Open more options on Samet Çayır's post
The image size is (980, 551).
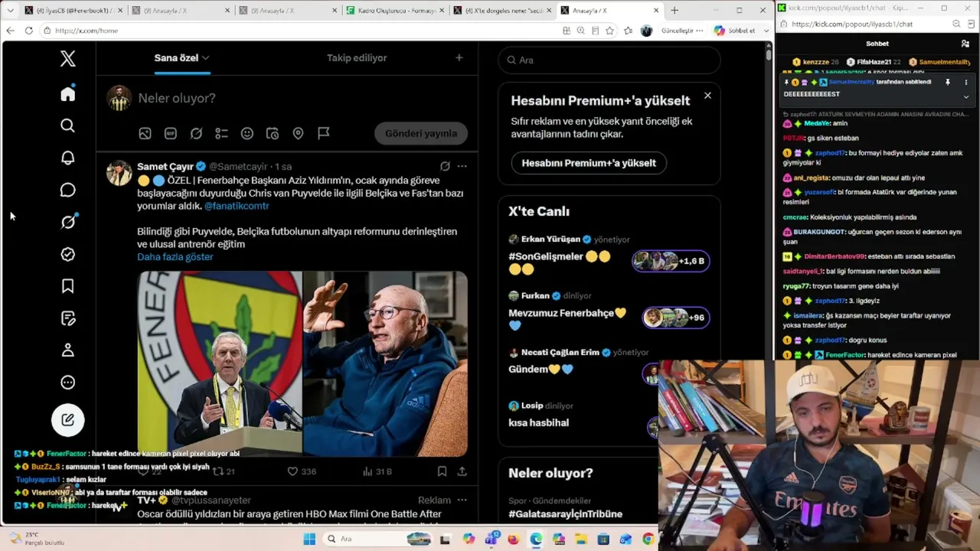point(462,166)
